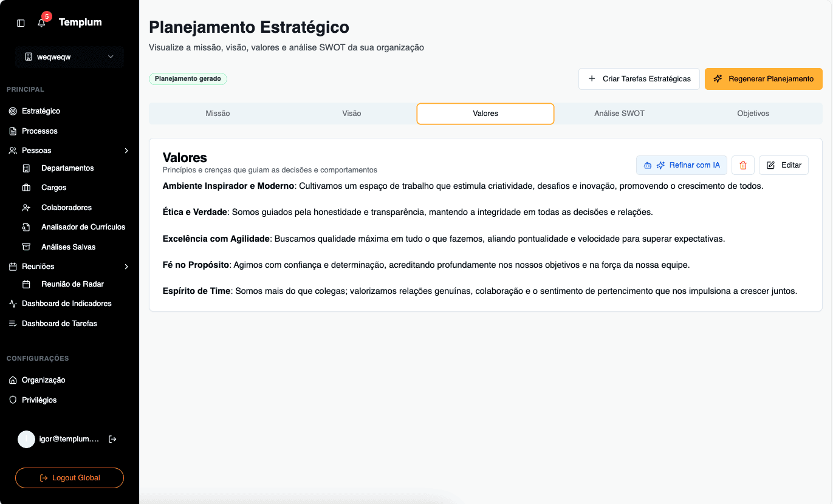Click logout arrow icon beside email
The image size is (833, 504).
[x=112, y=439]
